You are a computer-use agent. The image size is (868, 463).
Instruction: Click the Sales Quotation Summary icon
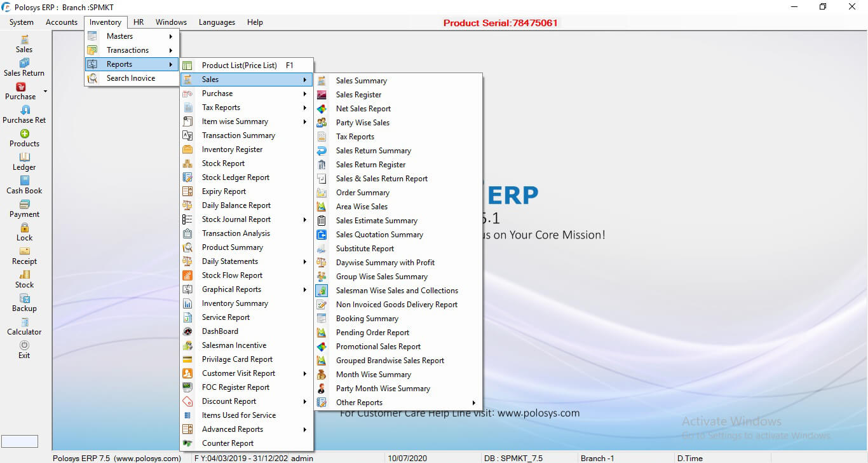pyautogui.click(x=322, y=235)
